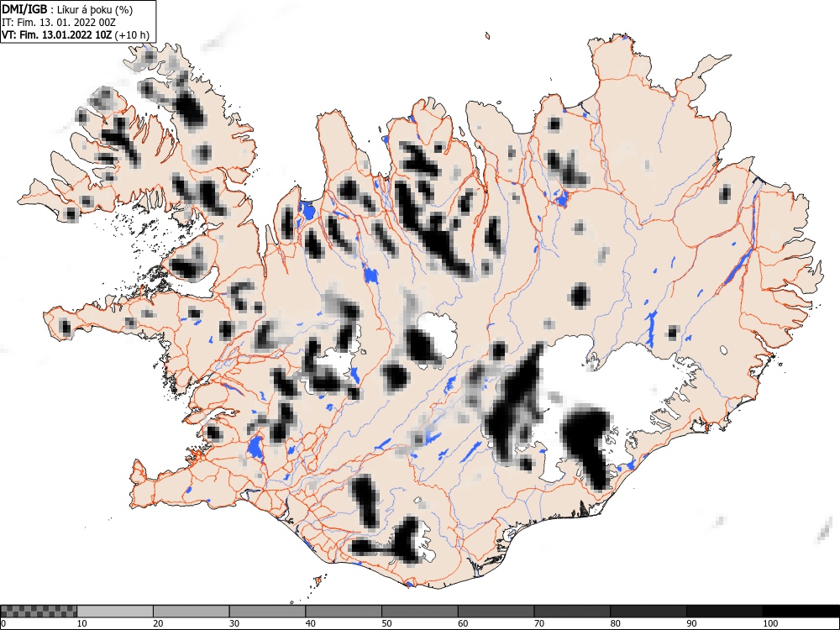Click the 70-80 legend swatch
This screenshot has width=840, height=630.
pos(571,612)
